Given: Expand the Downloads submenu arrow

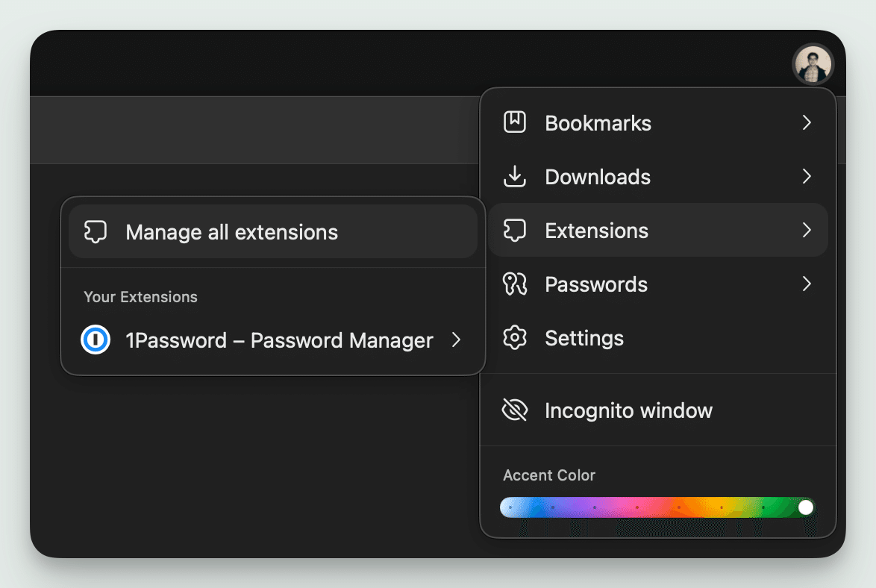Looking at the screenshot, I should [806, 177].
